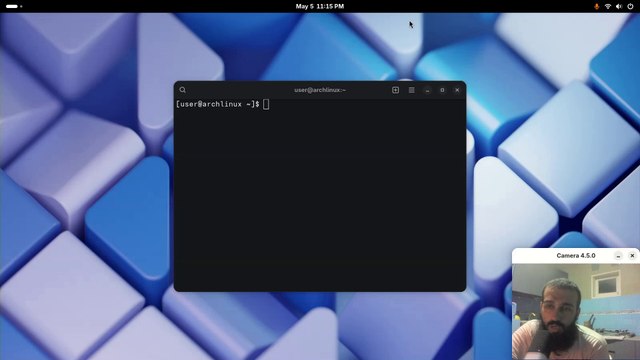Click the Wi-Fi status icon
The height and width of the screenshot is (360, 640).
click(608, 6)
